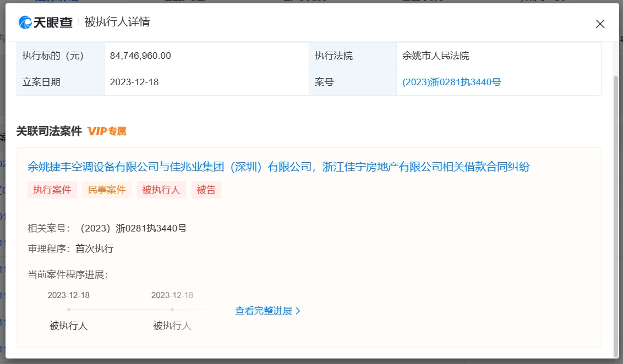Click the amount 84,746,960.00
Screen dimensions: 623x364
pyautogui.click(x=140, y=56)
